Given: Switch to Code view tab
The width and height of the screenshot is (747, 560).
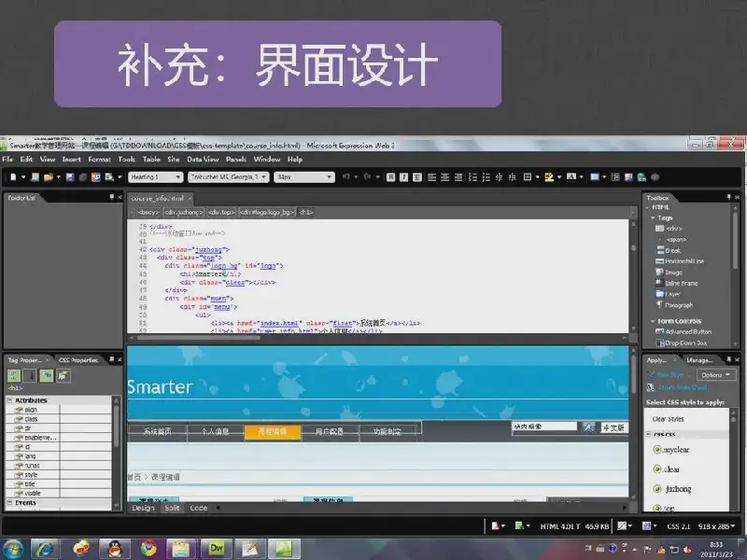Looking at the screenshot, I should [x=198, y=508].
